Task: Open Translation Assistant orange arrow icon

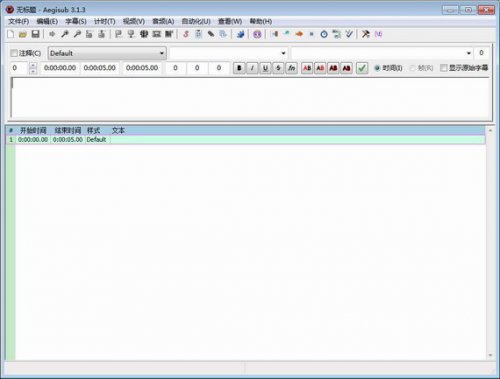Action: pyautogui.click(x=299, y=34)
